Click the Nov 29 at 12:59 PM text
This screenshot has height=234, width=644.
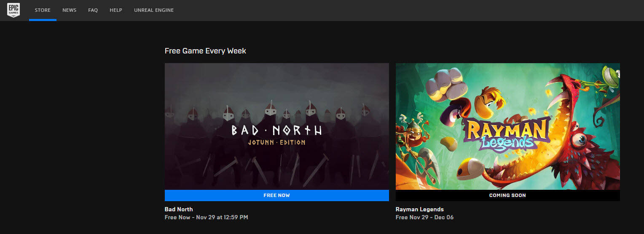(222, 217)
